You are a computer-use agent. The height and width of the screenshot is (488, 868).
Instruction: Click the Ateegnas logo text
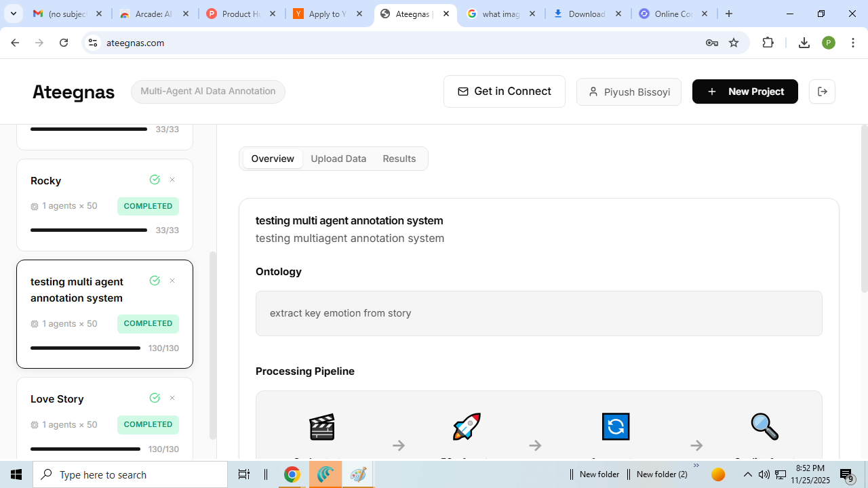(73, 92)
